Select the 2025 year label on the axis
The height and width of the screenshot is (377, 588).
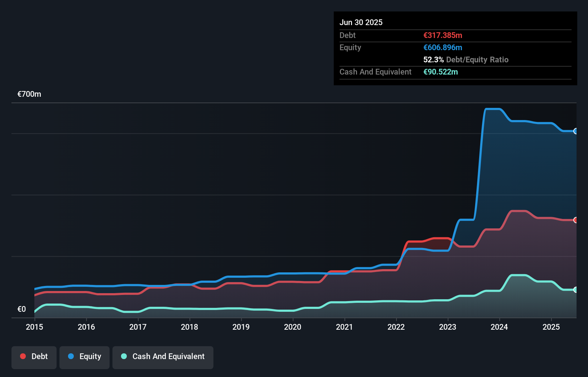(x=551, y=327)
